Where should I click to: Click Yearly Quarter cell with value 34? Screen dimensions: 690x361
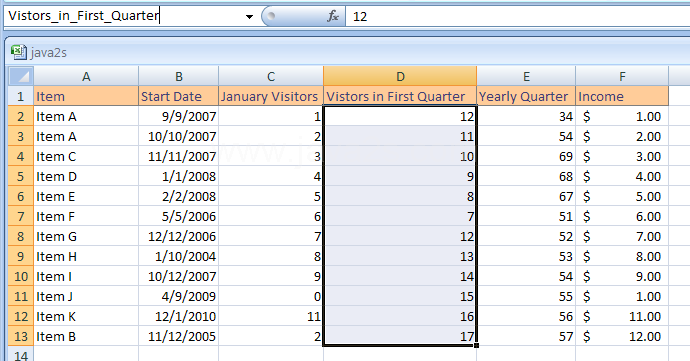pyautogui.click(x=526, y=116)
